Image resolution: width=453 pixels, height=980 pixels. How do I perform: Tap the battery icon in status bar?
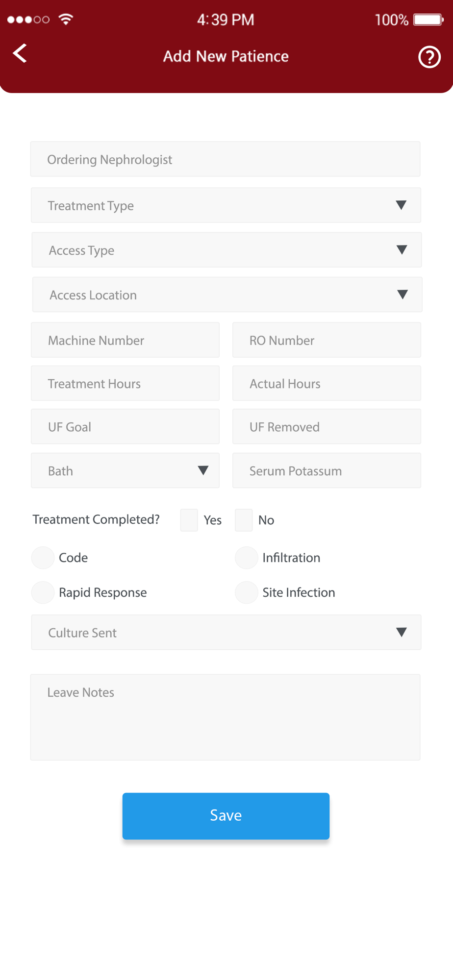428,20
